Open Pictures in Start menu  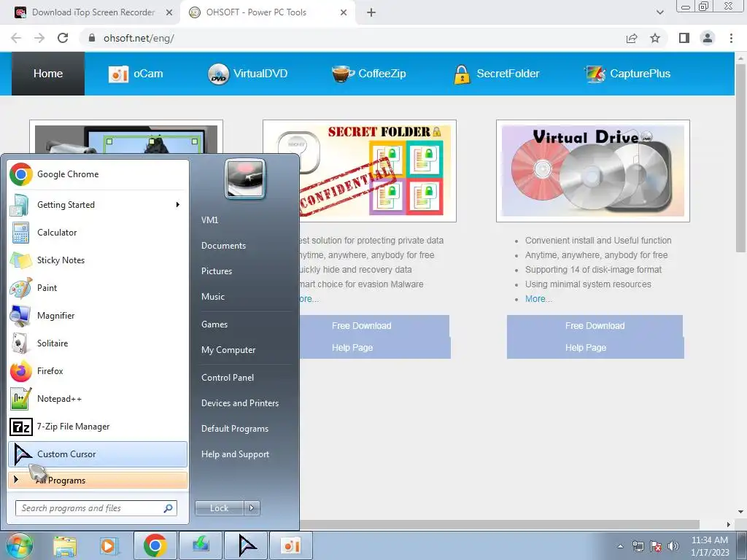(216, 271)
